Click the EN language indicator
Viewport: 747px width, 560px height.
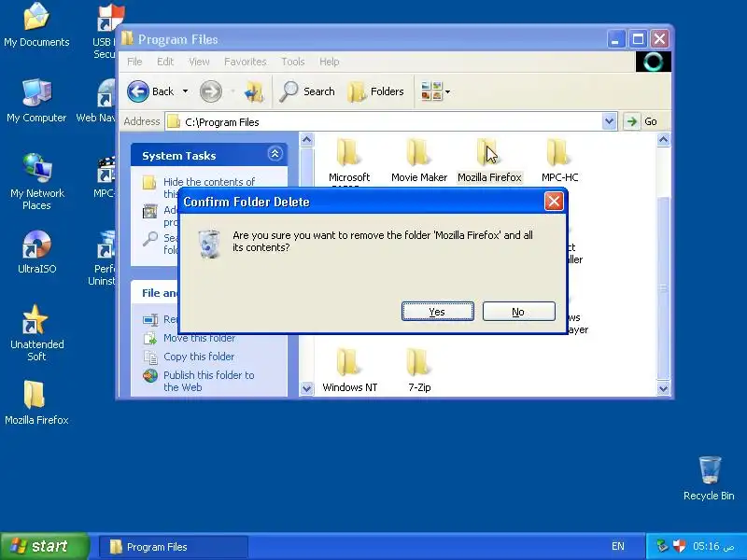pyautogui.click(x=617, y=546)
